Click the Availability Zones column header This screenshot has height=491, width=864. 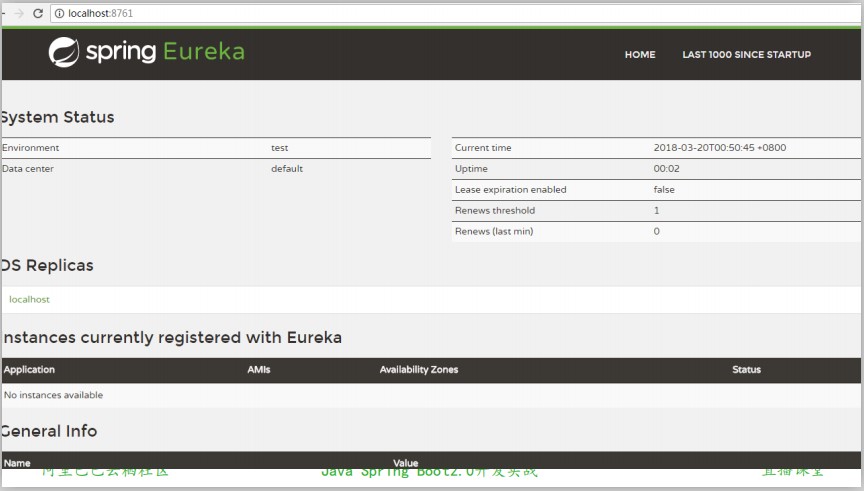click(x=419, y=369)
